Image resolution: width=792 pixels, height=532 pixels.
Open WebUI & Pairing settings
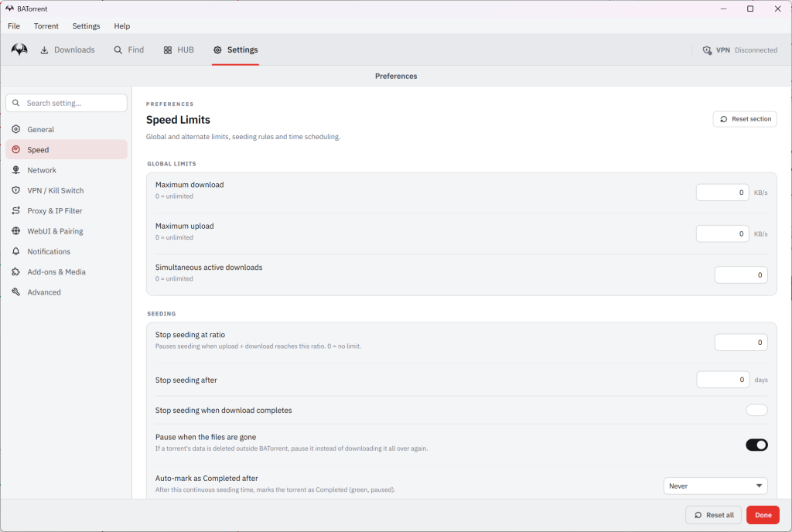67,230
